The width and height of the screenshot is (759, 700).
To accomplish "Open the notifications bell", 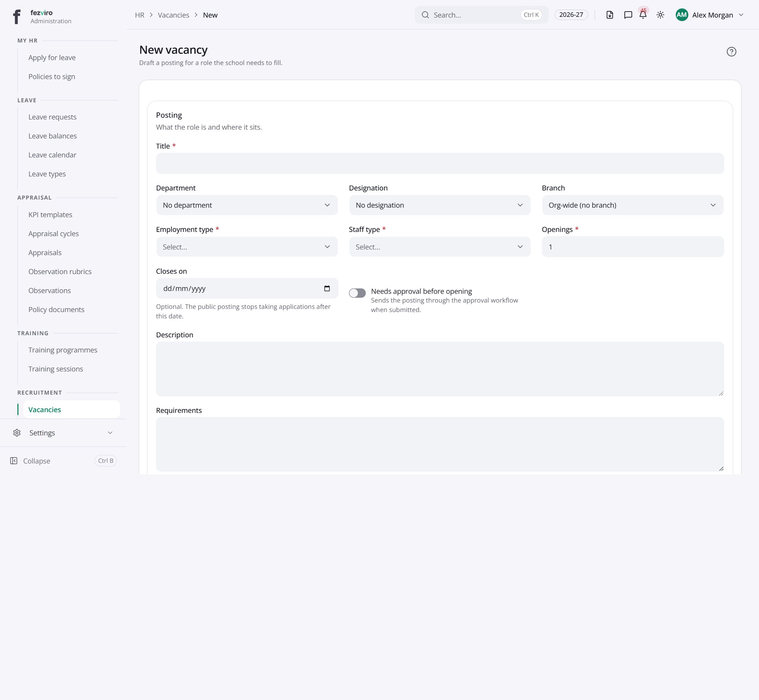I will (643, 15).
